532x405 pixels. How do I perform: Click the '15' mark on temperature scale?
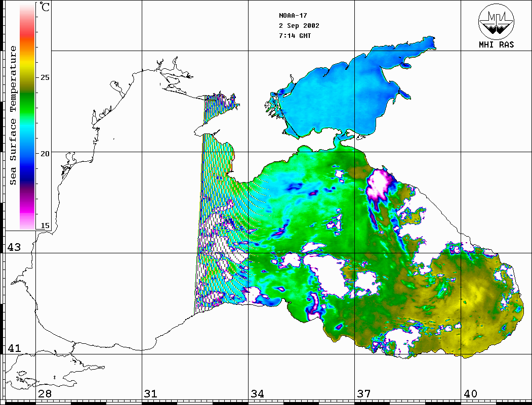pos(45,226)
